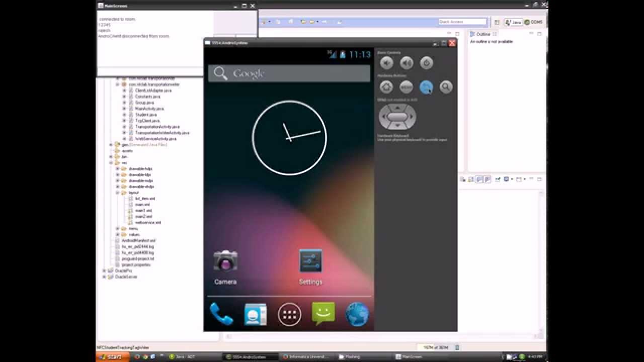Image resolution: width=644 pixels, height=362 pixels.
Task: Select the Outline view tab
Action: click(483, 34)
